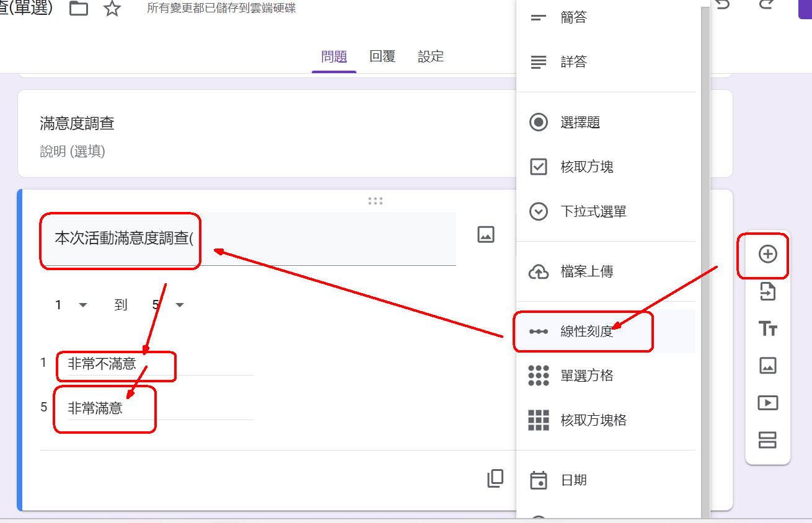Choose 核取方塊 question type
812x523 pixels.
[x=586, y=167]
